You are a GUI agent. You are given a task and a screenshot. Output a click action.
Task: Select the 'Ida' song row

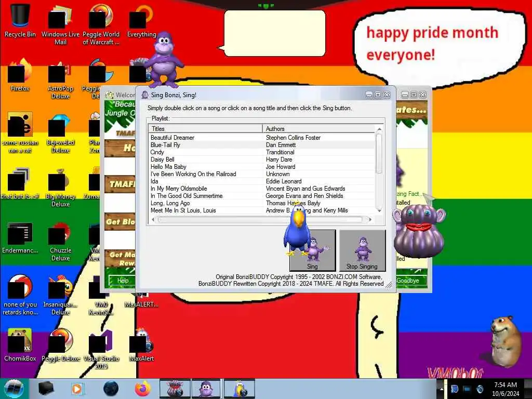tap(262, 181)
